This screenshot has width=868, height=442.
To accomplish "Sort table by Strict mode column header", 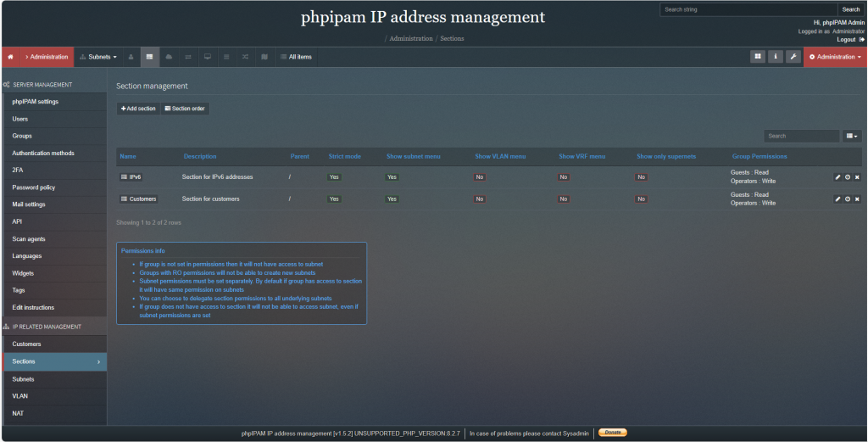I will point(344,157).
